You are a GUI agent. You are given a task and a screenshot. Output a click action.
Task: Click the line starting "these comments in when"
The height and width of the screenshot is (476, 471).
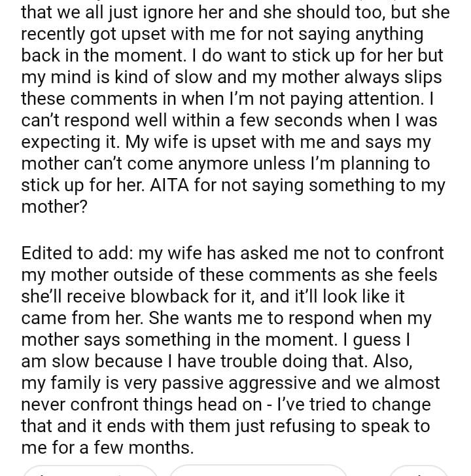pos(228,99)
